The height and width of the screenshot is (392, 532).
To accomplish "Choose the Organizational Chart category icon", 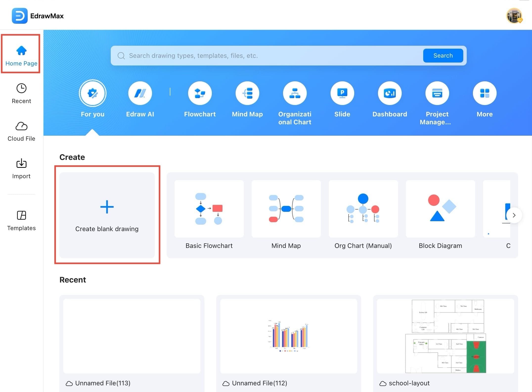I will point(295,93).
